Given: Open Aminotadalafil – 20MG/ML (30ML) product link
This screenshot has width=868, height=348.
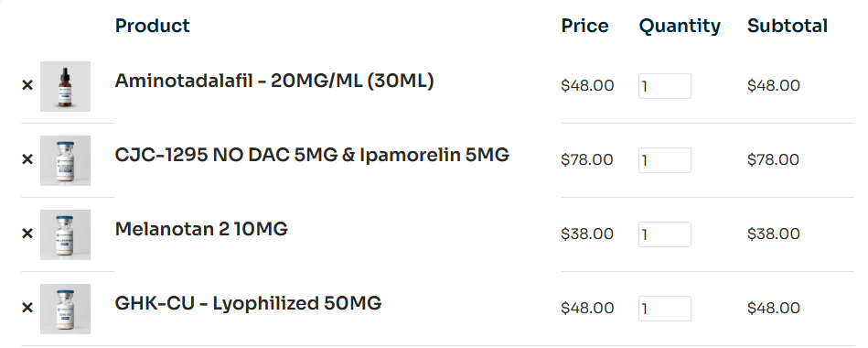Looking at the screenshot, I should [x=274, y=81].
